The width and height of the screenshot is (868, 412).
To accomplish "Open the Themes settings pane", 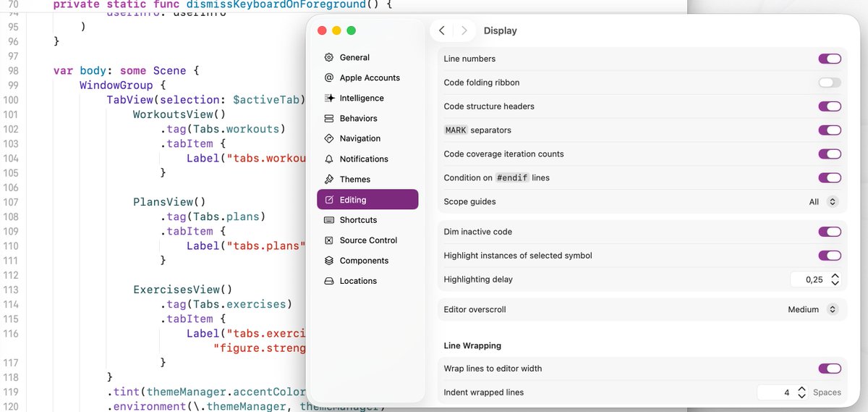I will coord(367,179).
